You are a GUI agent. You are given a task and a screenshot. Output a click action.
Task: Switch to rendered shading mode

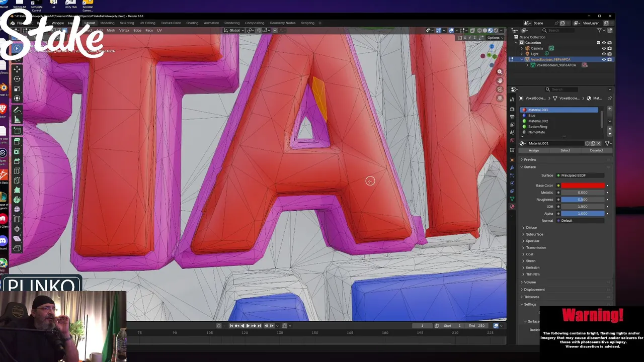coord(496,30)
